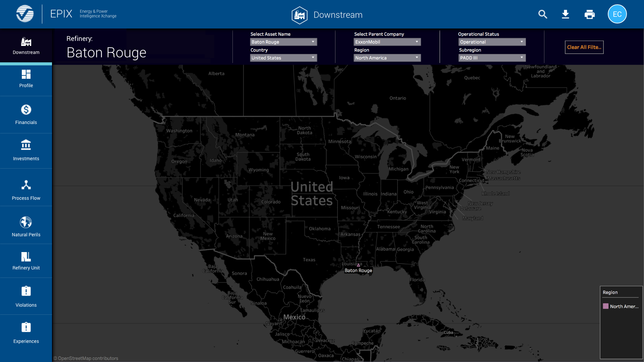Click the United States map label
The width and height of the screenshot is (644, 362).
(x=312, y=194)
